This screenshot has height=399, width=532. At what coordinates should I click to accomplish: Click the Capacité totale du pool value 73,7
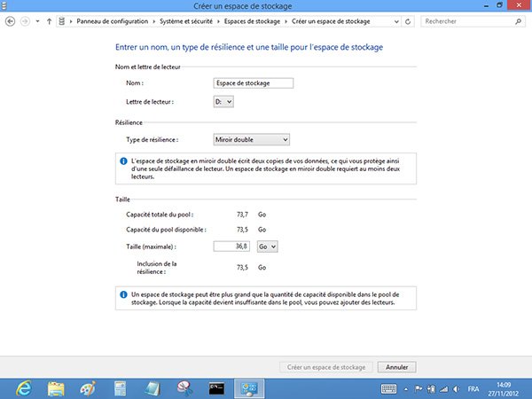(x=242, y=215)
